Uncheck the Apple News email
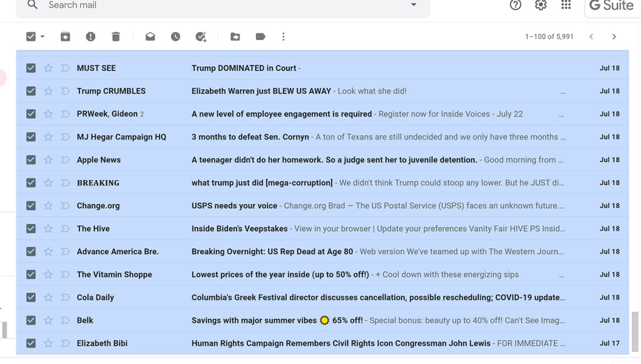 point(31,159)
